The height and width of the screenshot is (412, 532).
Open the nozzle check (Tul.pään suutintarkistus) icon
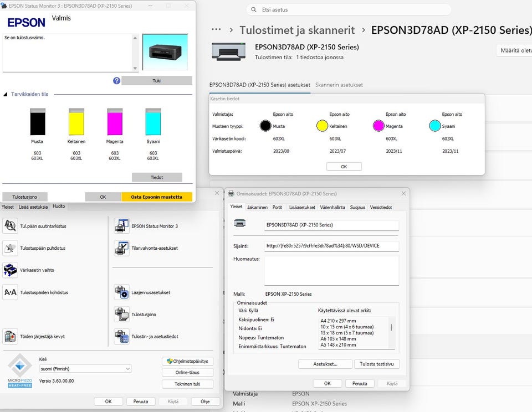coord(10,226)
